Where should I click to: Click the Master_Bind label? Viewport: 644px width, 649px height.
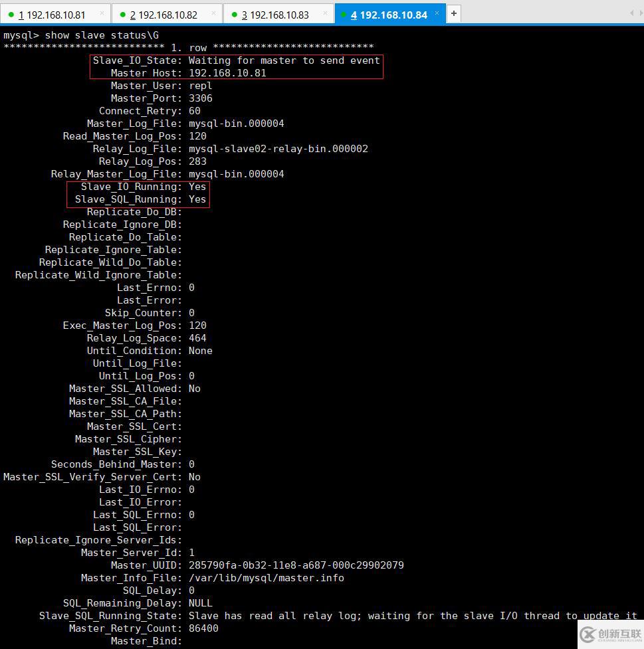pos(147,641)
